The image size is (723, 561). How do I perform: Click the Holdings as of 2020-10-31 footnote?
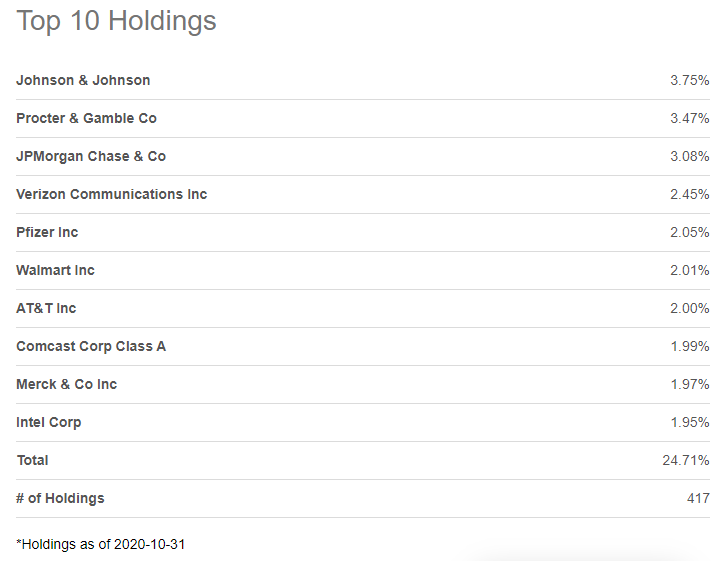pos(101,544)
